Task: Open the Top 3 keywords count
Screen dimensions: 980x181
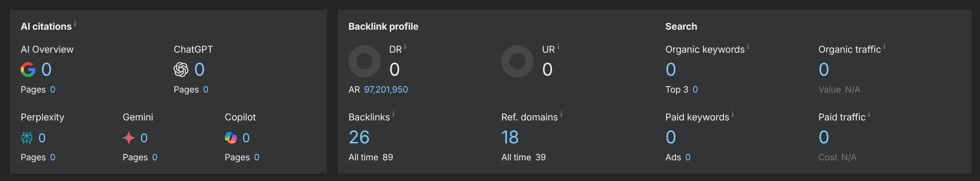Action: pos(695,90)
